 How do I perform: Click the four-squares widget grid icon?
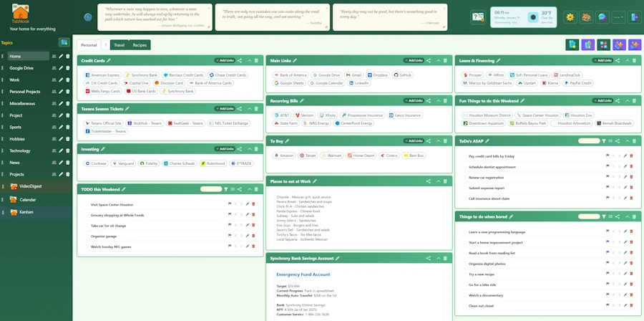(603, 45)
